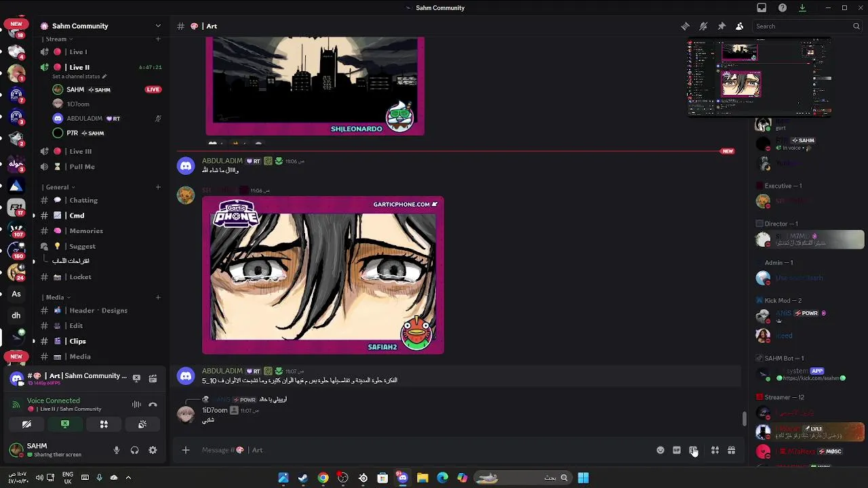Image resolution: width=868 pixels, height=488 pixels.
Task: Mute the microphone in user panel
Action: (117, 450)
